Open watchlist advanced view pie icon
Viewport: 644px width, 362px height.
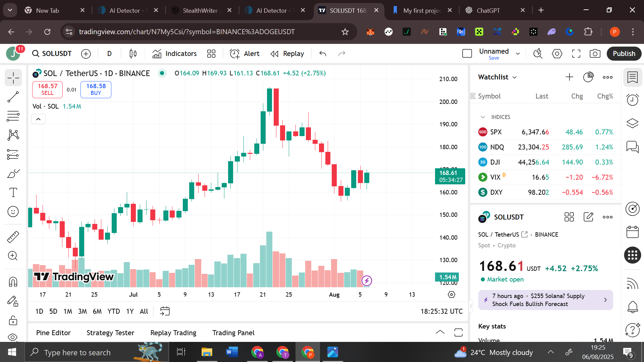pyautogui.click(x=588, y=77)
